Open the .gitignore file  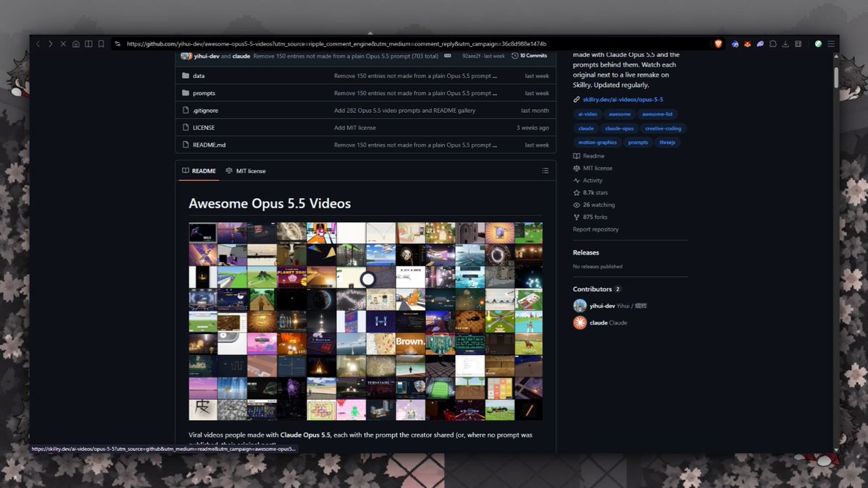coord(205,111)
